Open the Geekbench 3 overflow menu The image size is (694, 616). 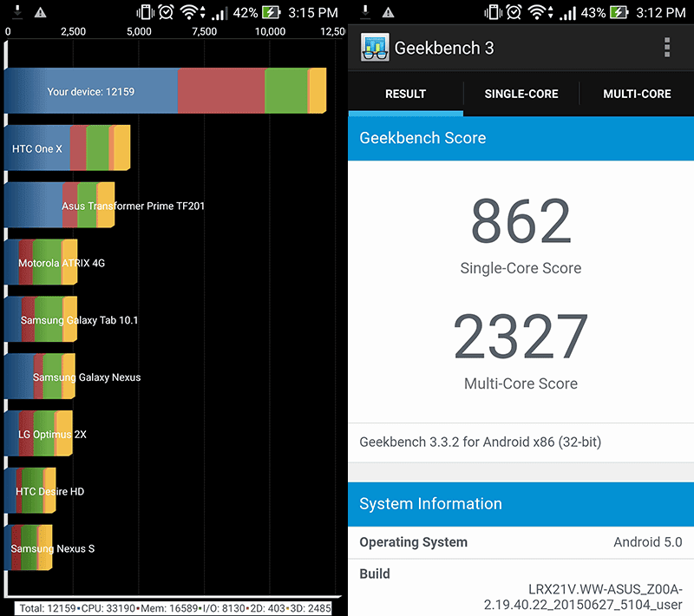tap(667, 48)
